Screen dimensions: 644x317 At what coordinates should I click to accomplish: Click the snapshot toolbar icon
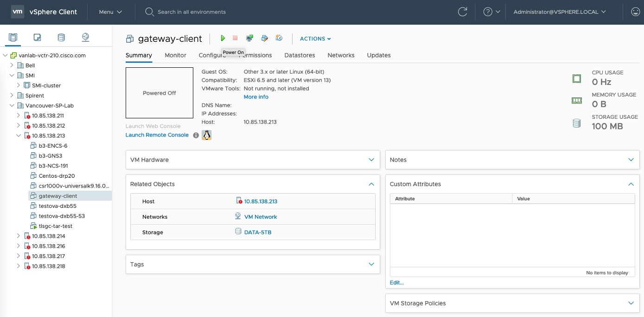click(279, 39)
